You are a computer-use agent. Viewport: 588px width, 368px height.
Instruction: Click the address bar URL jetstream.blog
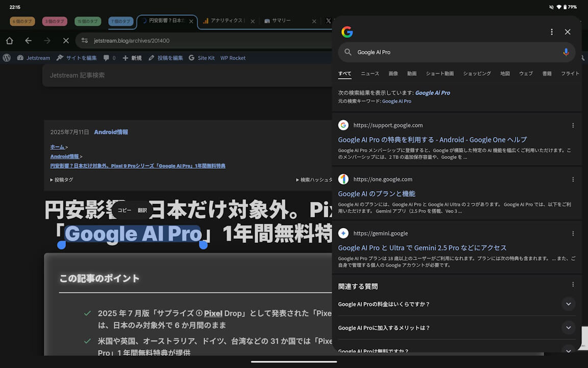tap(132, 40)
